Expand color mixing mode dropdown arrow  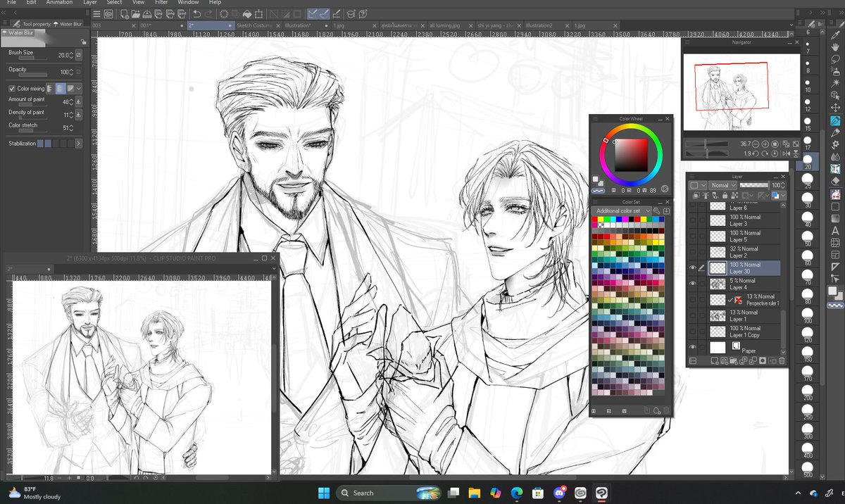tap(79, 89)
